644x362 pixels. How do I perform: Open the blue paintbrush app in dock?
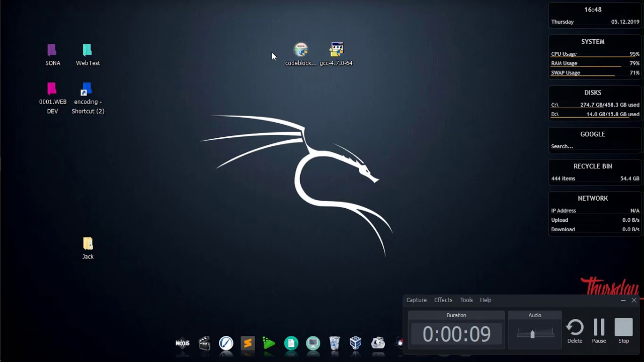pos(226,343)
